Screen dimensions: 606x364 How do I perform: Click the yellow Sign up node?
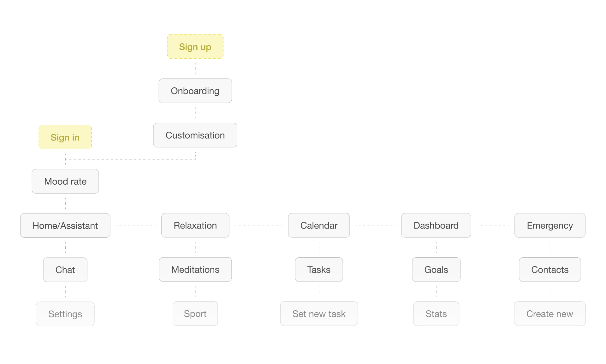point(195,47)
